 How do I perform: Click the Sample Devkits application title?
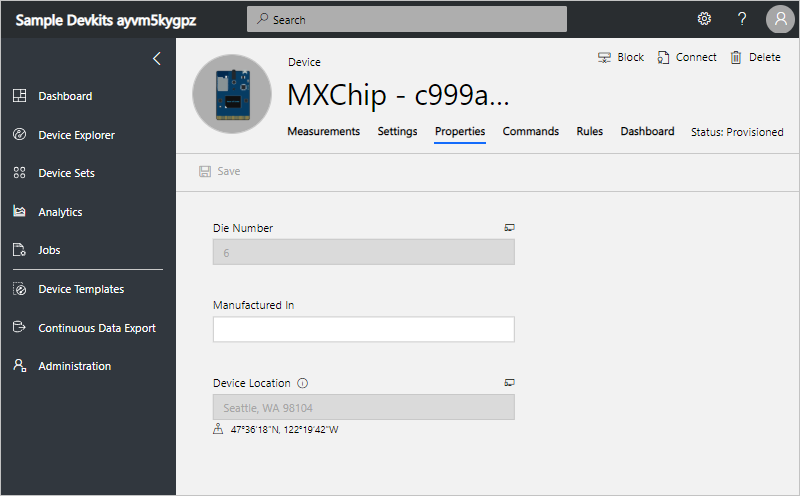pyautogui.click(x=106, y=20)
